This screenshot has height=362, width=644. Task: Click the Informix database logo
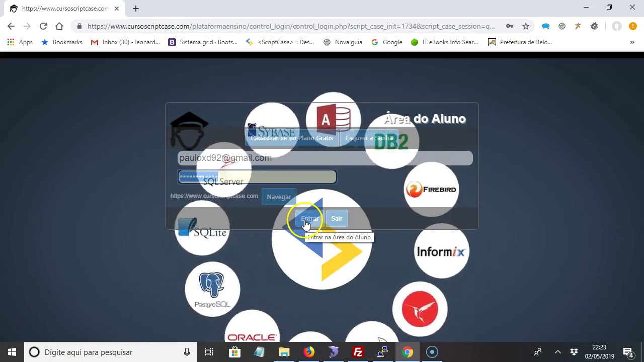coord(441,251)
